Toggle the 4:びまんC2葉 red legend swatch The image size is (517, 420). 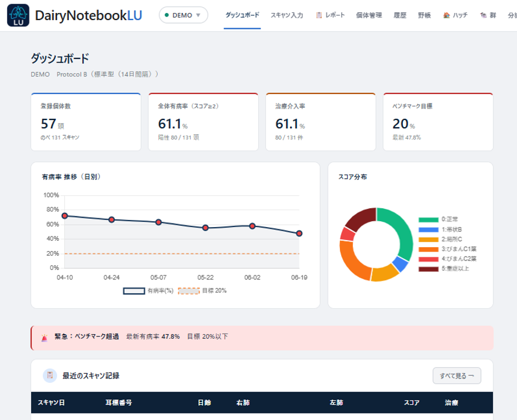point(428,259)
